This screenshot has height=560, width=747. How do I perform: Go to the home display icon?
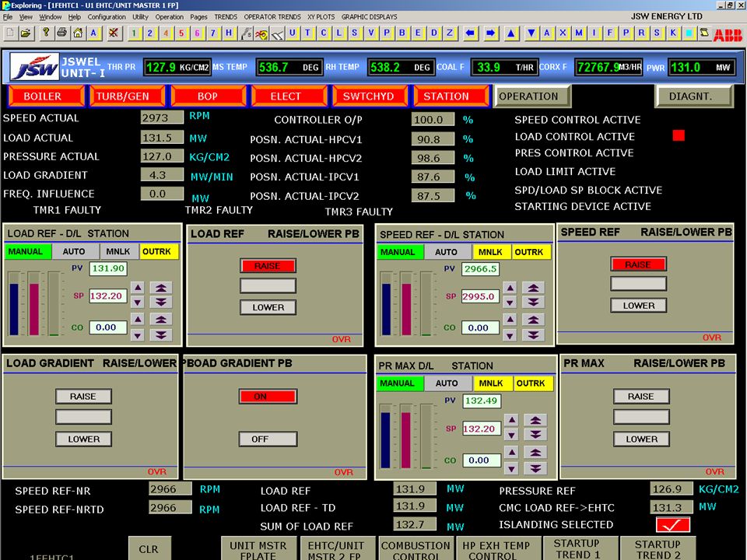[x=78, y=33]
